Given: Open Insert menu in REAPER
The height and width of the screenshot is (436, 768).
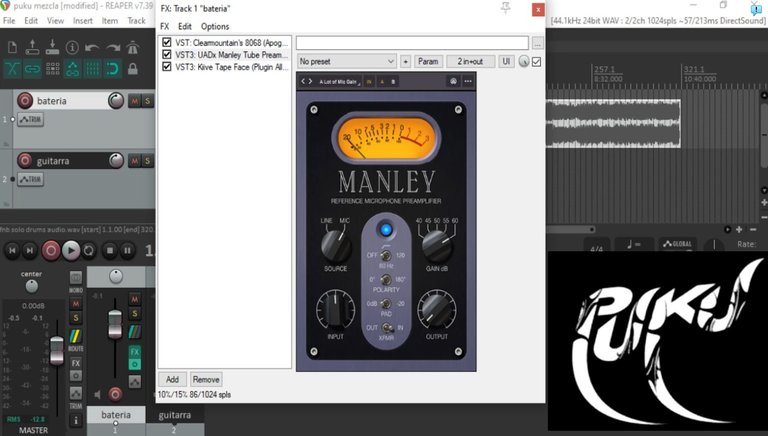Looking at the screenshot, I should [x=83, y=21].
